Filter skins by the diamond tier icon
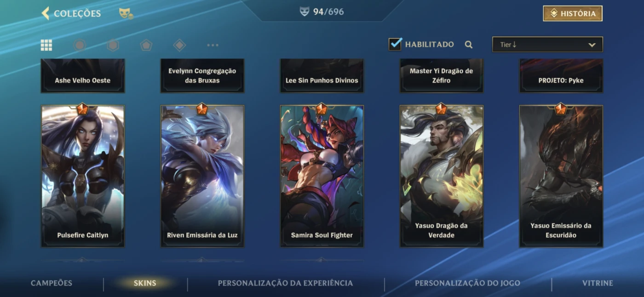The image size is (644, 297). click(x=179, y=45)
